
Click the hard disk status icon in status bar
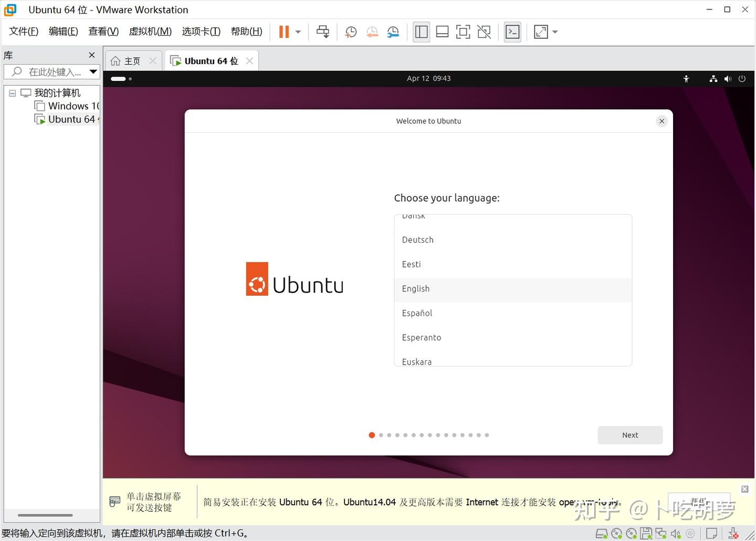click(x=602, y=533)
